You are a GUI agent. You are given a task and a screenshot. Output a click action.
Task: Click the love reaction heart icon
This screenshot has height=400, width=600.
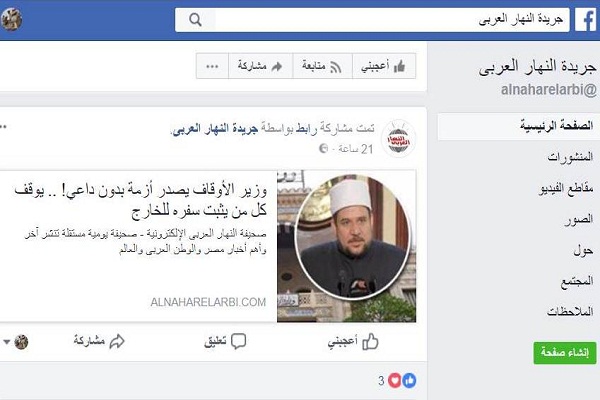tap(395, 380)
